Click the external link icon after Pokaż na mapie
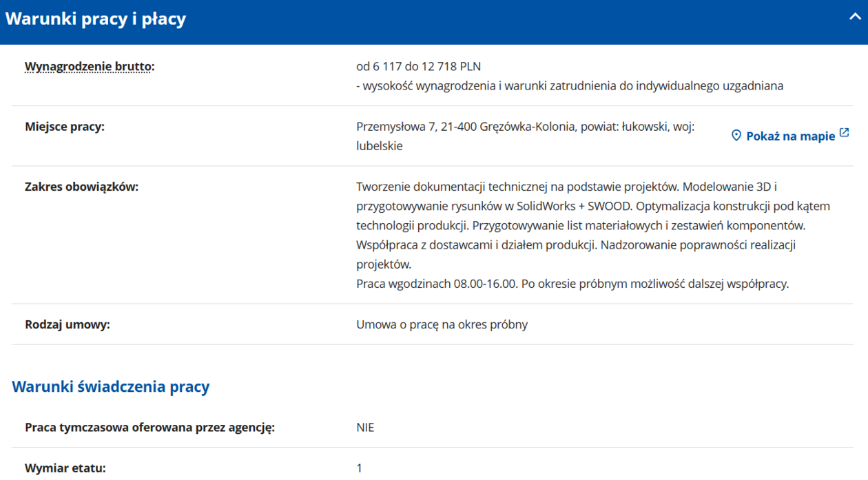The height and width of the screenshot is (480, 868). tap(845, 134)
